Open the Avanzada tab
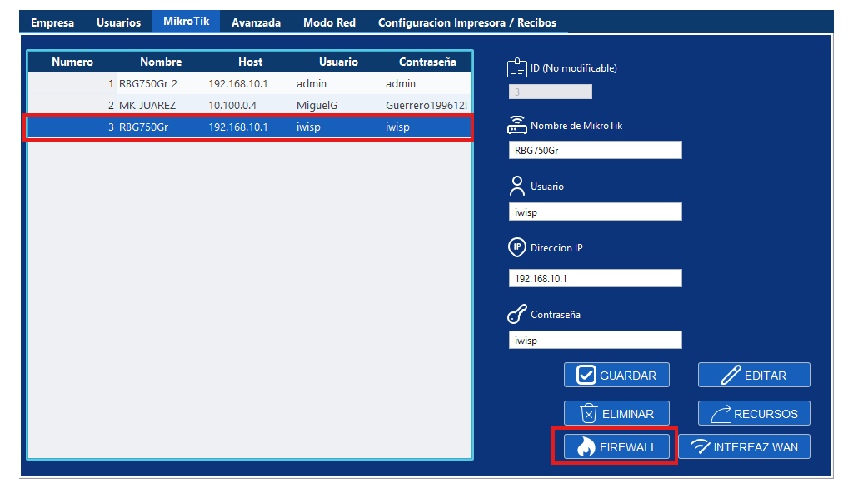 256,22
